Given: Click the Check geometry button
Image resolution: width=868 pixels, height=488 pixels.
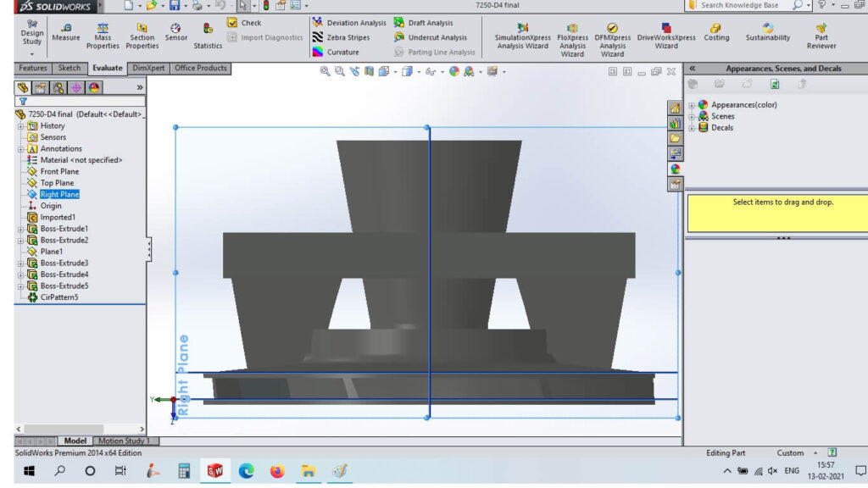Looking at the screenshot, I should [244, 23].
